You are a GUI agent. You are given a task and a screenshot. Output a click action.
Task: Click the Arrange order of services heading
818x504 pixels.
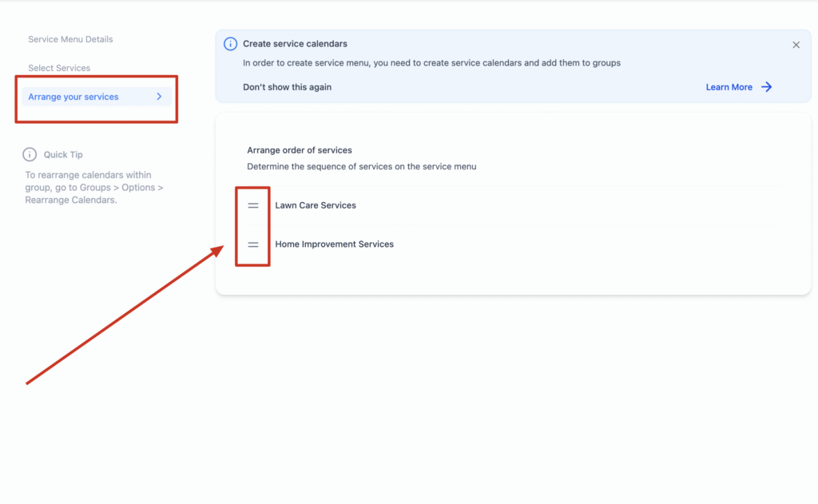point(300,150)
